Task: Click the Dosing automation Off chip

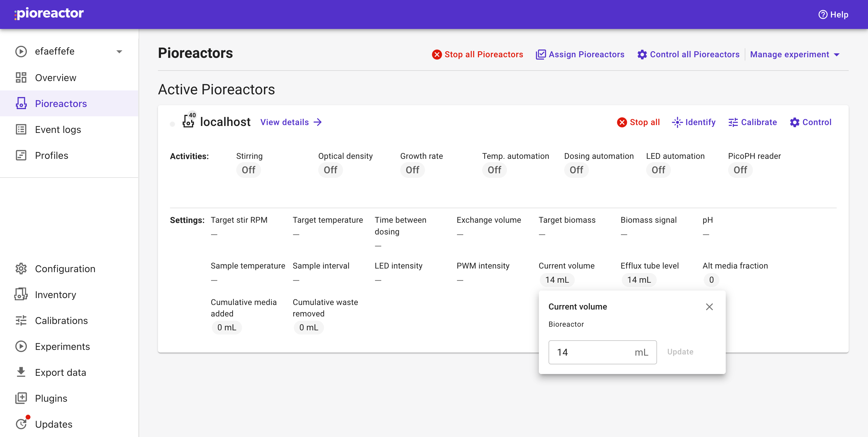Action: pyautogui.click(x=576, y=170)
